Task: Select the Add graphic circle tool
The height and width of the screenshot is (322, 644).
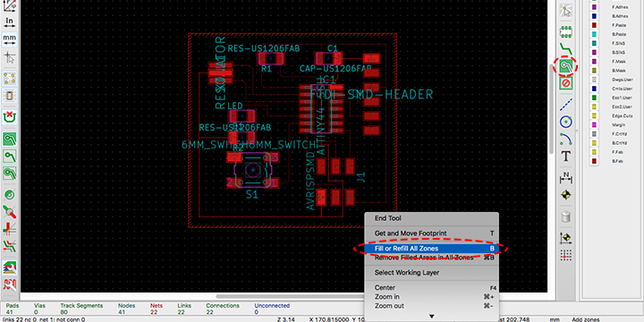Action: point(566,122)
